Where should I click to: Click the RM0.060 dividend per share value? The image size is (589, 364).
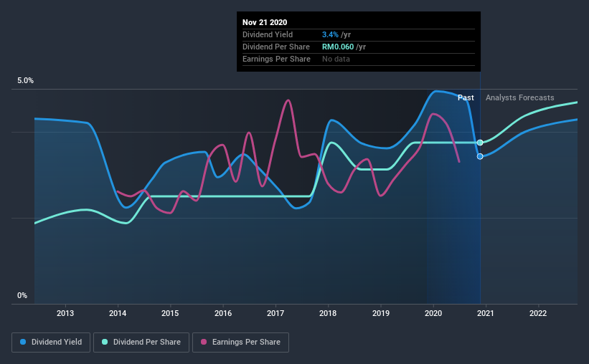(x=338, y=47)
